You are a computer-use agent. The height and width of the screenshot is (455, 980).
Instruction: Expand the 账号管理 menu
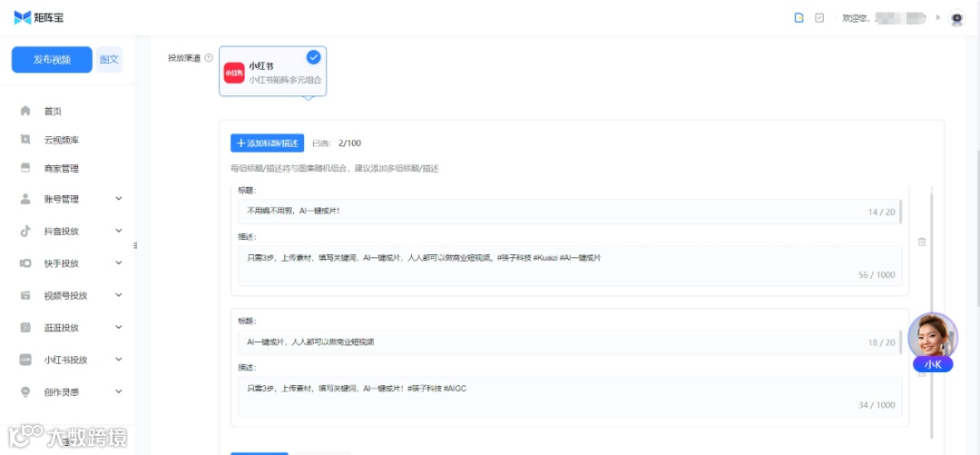(x=119, y=199)
